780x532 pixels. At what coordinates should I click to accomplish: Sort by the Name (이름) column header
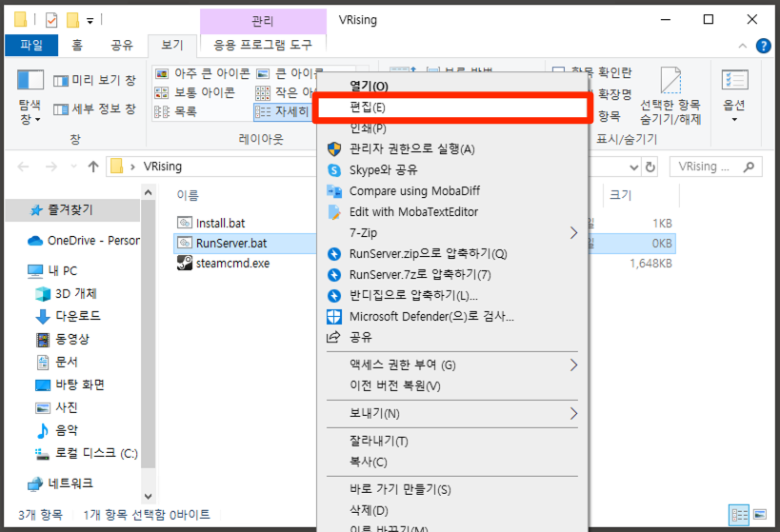[x=188, y=195]
